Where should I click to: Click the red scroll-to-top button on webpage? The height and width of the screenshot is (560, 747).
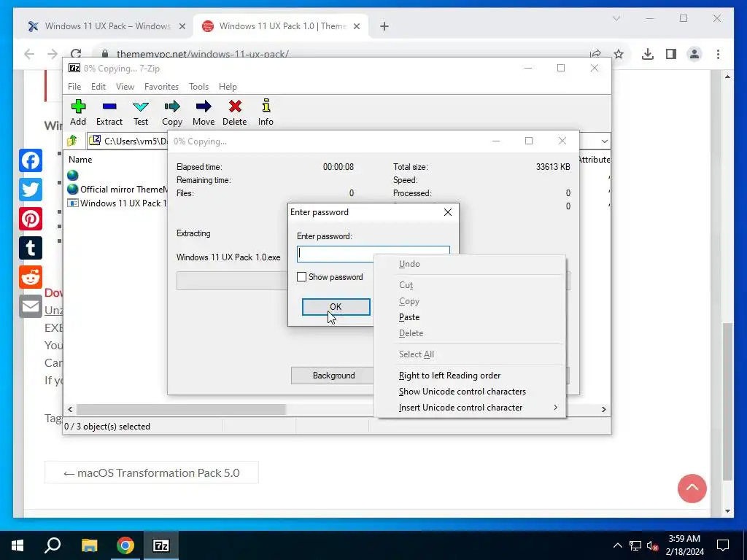click(692, 488)
